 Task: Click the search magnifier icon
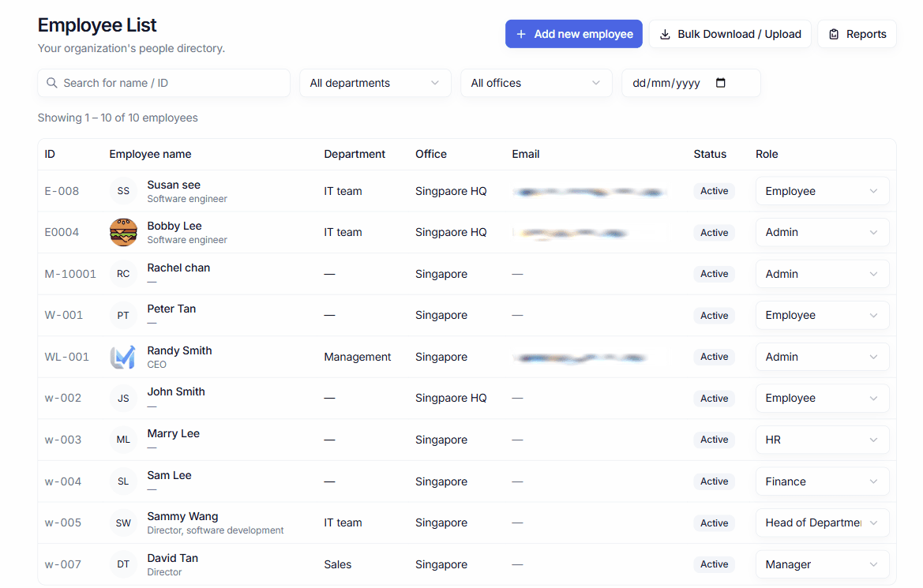pyautogui.click(x=52, y=83)
